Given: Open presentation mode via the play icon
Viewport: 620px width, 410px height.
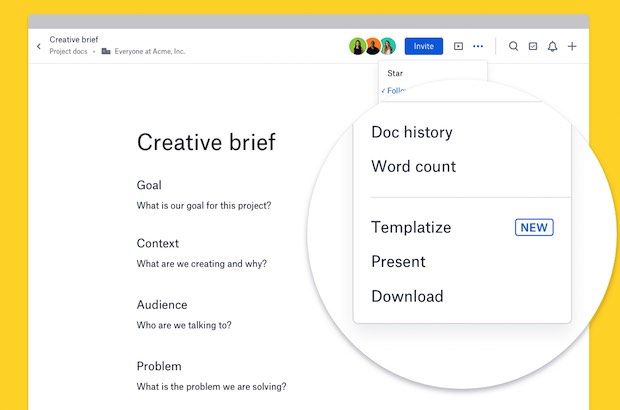Looking at the screenshot, I should 458,46.
